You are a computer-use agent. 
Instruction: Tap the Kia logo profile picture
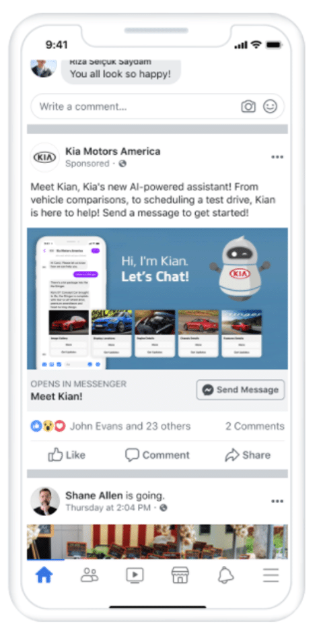coord(44,158)
